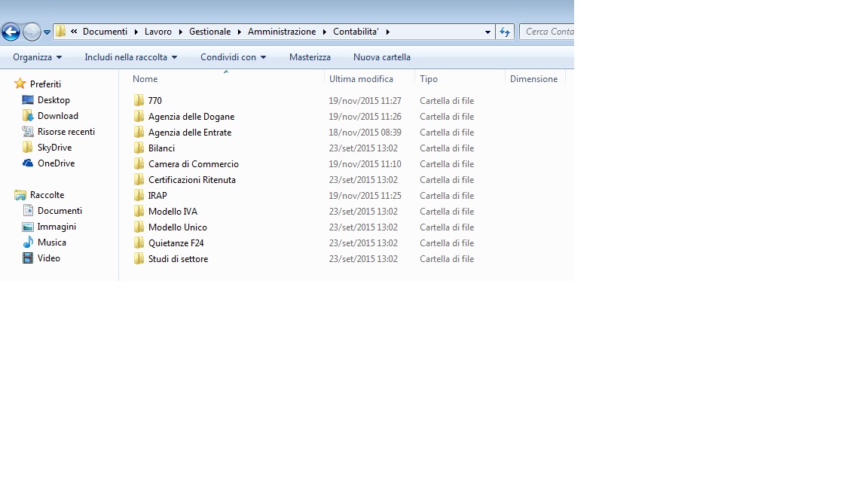Open the Organizza dropdown menu
868x488 pixels.
pos(37,57)
